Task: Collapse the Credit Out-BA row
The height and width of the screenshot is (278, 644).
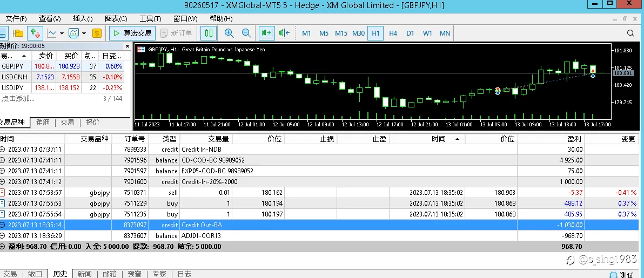Action: pyautogui.click(x=3, y=225)
